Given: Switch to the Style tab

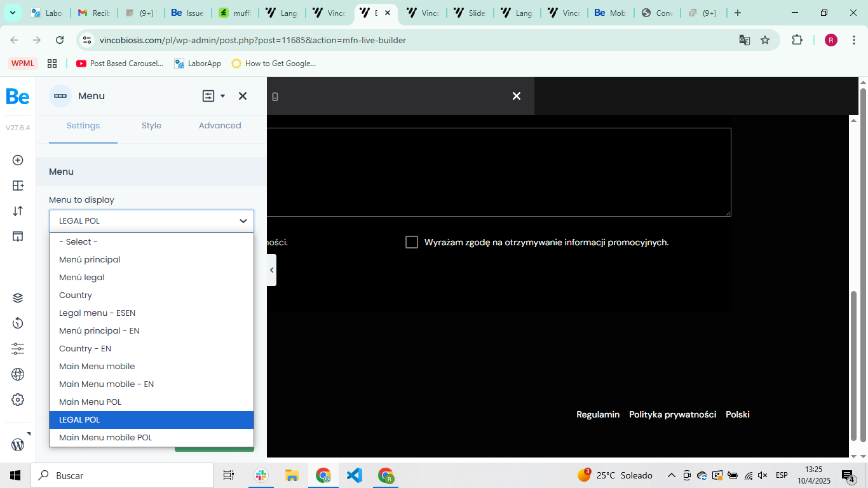Looking at the screenshot, I should pos(151,126).
